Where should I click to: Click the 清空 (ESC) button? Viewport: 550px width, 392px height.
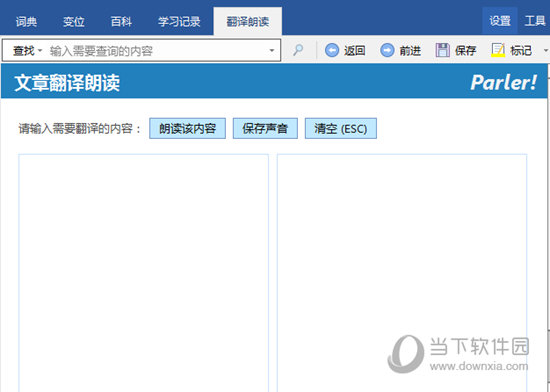341,129
